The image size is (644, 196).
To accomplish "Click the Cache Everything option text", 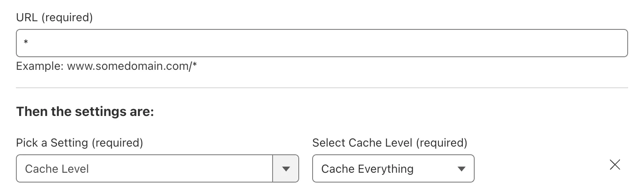I will click(x=367, y=169).
